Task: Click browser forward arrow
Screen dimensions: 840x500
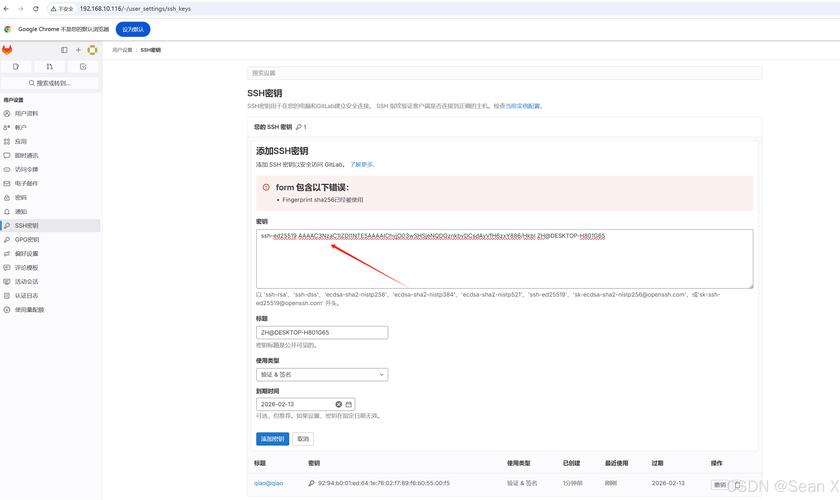Action: (20, 9)
